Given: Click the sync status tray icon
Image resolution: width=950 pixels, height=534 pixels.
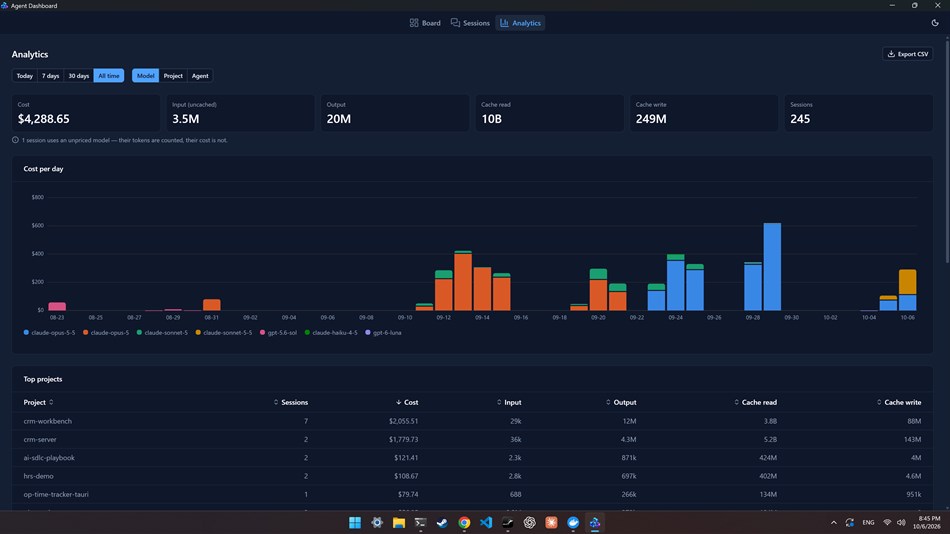Looking at the screenshot, I should point(849,522).
